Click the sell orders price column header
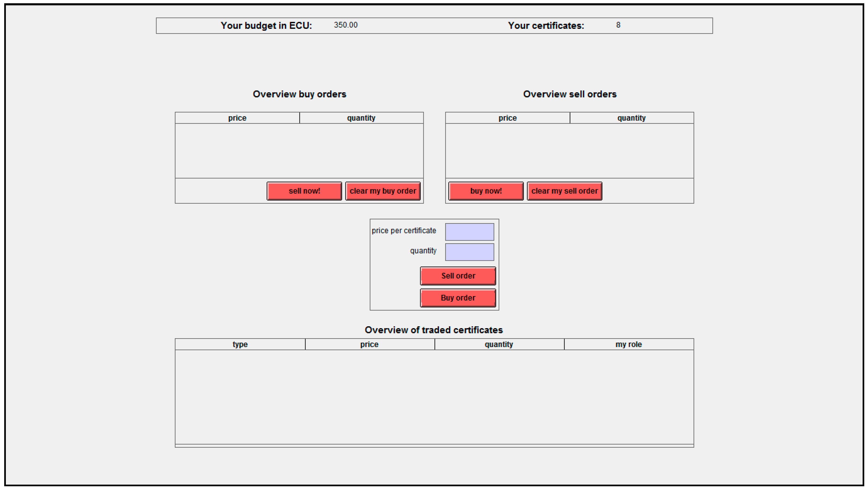 tap(507, 118)
